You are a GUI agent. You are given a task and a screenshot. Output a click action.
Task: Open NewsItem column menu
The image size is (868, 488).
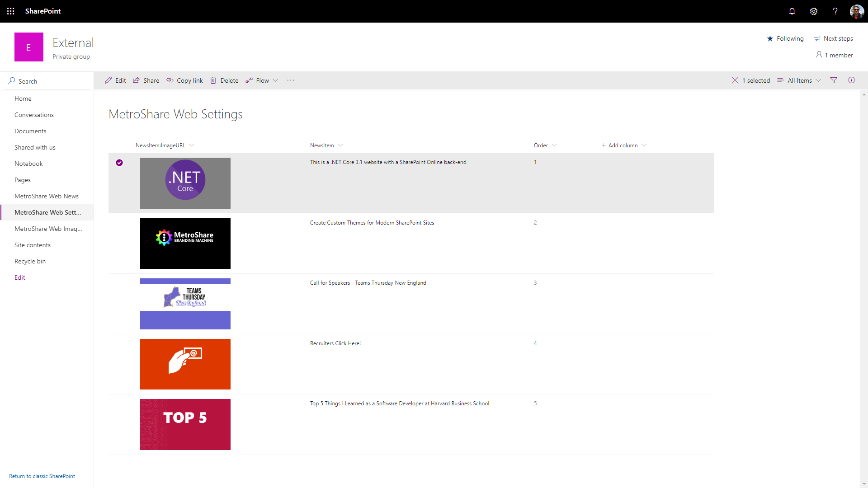(x=326, y=145)
